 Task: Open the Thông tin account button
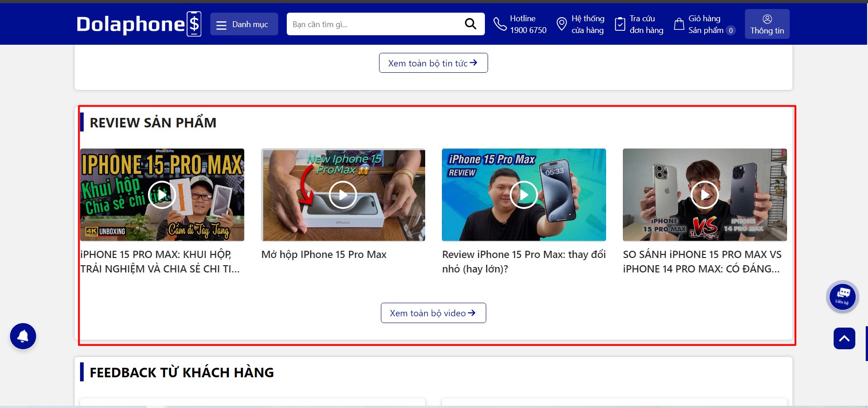point(767,24)
